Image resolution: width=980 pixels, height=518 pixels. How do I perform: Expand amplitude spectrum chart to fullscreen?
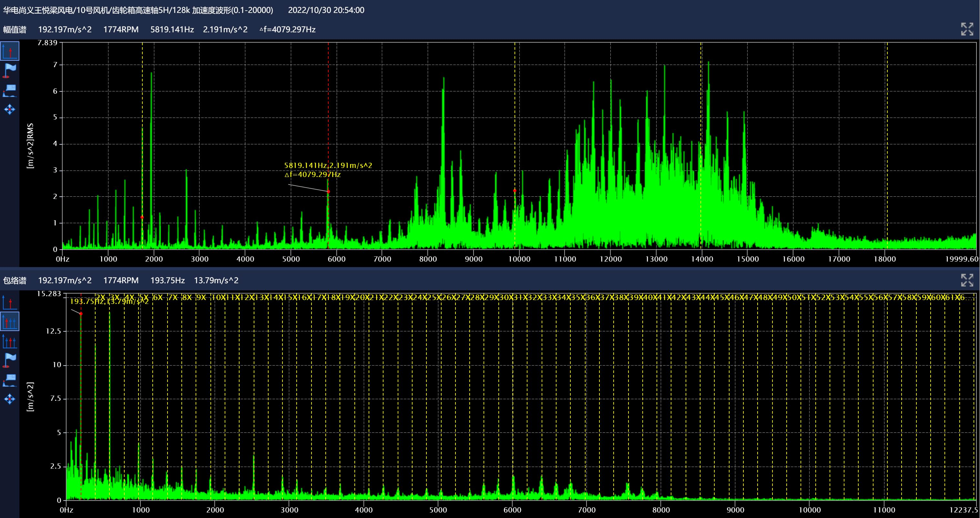pyautogui.click(x=967, y=29)
